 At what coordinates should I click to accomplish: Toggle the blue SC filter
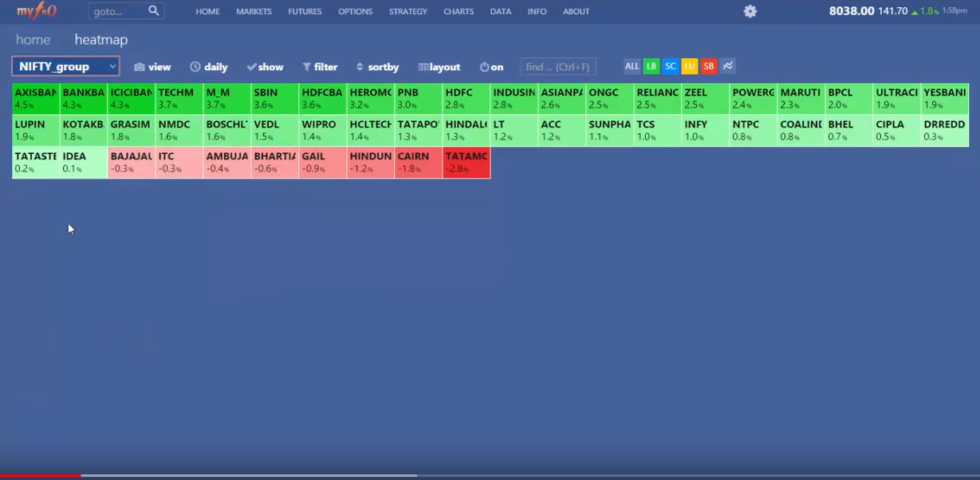[x=670, y=66]
